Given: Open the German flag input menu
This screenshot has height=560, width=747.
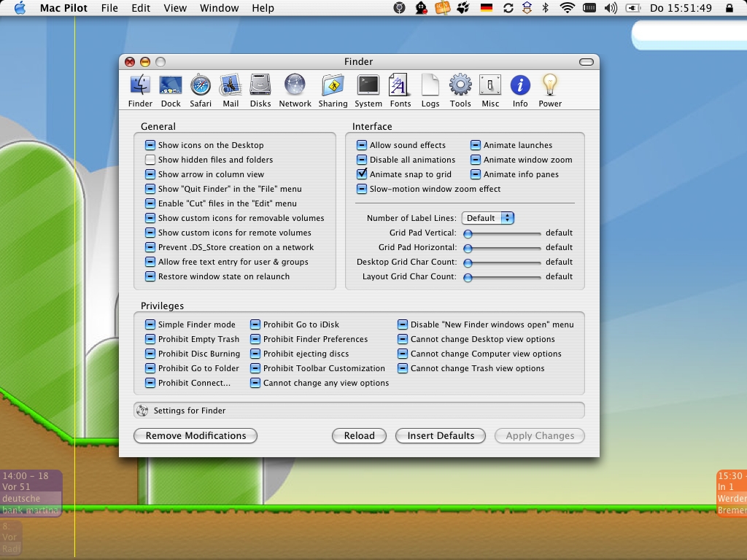Looking at the screenshot, I should tap(487, 7).
